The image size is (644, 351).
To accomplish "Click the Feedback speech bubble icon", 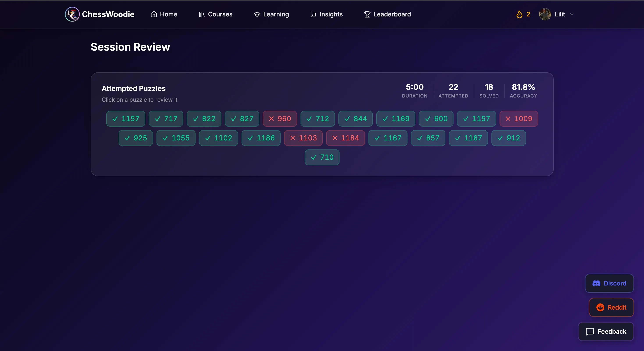I will point(590,331).
